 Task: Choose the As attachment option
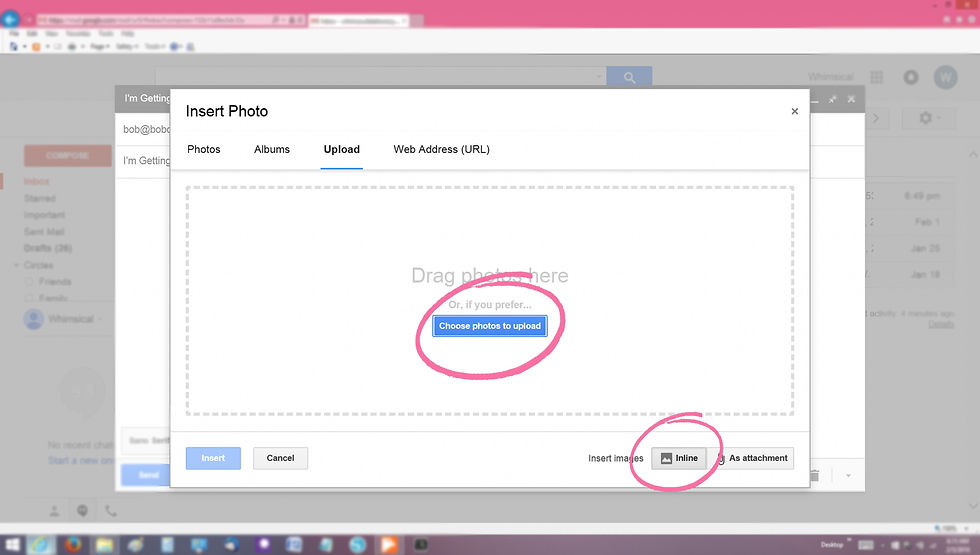click(752, 458)
